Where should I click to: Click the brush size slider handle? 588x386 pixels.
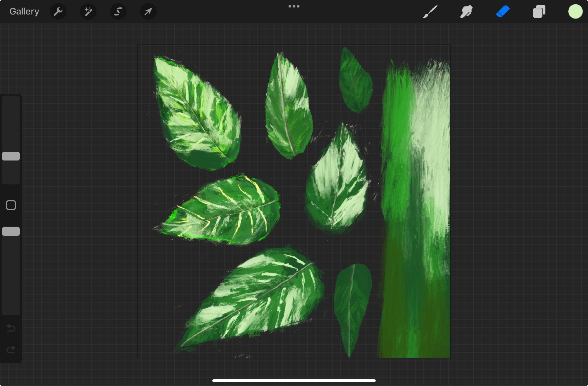pyautogui.click(x=11, y=156)
